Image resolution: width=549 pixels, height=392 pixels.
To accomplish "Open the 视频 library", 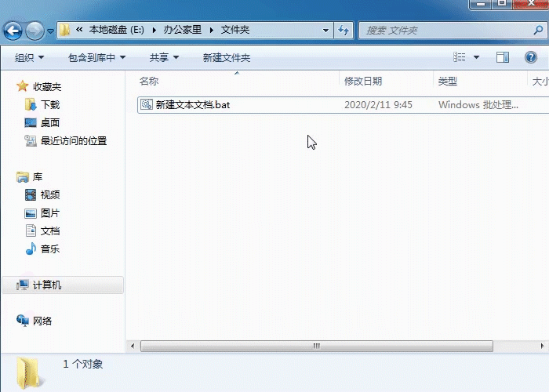I will pos(49,194).
